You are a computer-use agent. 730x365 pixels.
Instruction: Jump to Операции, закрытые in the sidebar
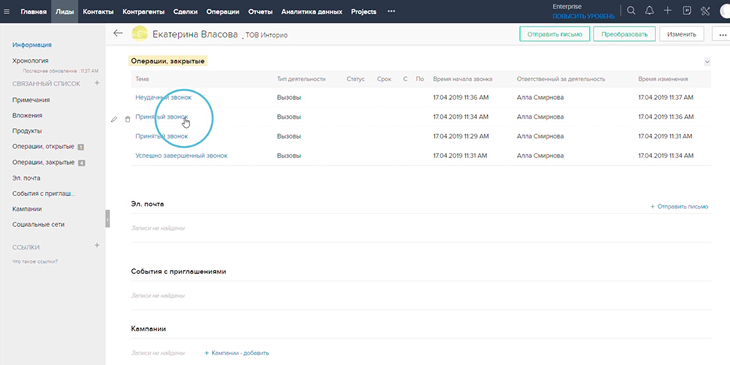click(43, 162)
